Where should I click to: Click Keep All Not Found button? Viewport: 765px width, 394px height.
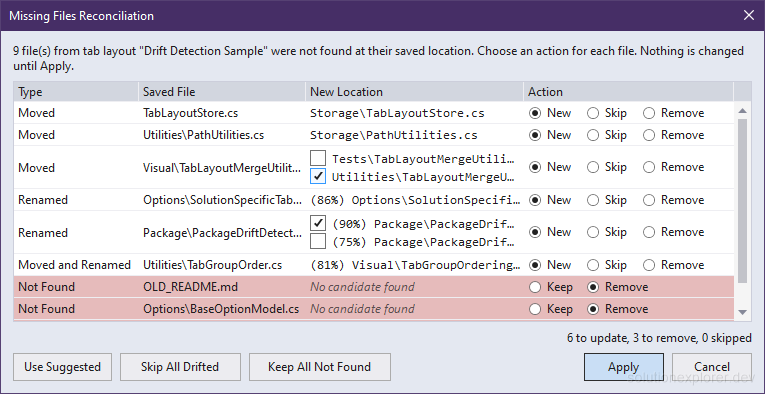pyautogui.click(x=320, y=367)
